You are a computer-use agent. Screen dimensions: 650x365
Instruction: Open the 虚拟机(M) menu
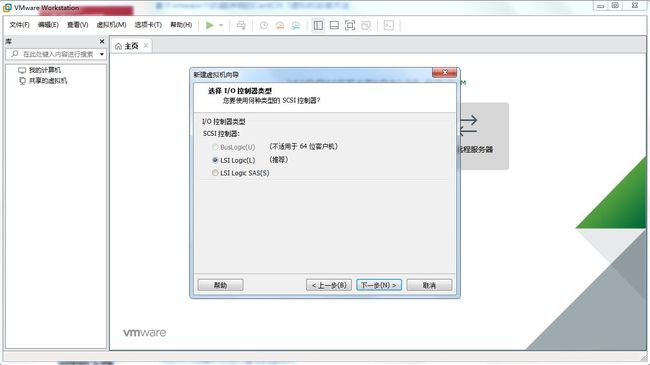[x=111, y=25]
